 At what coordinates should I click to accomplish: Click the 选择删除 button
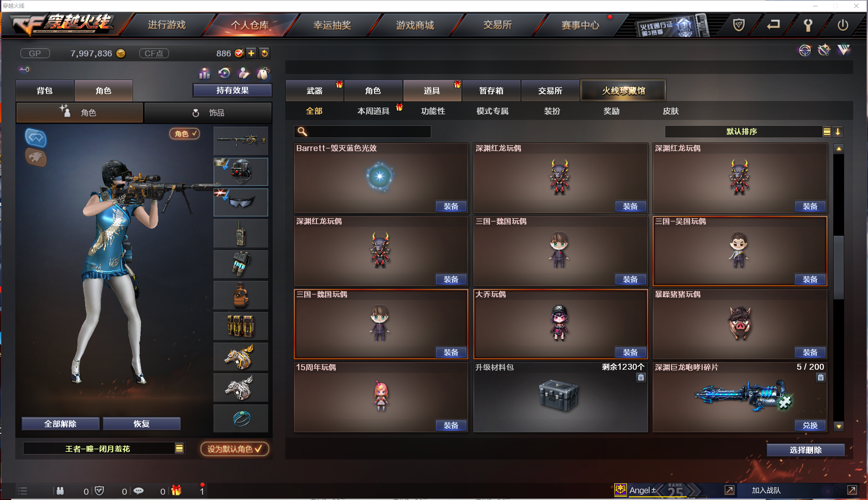(806, 450)
